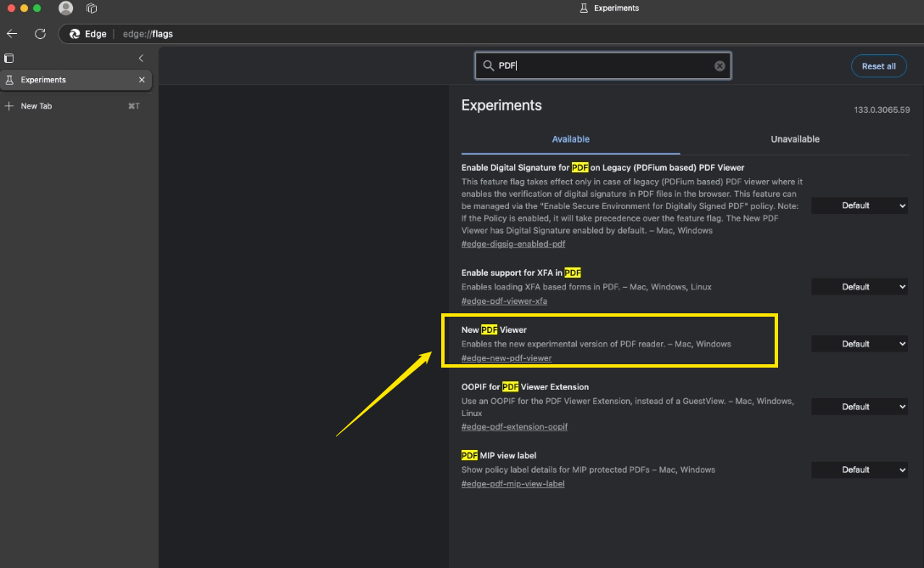Open the #edge-new-pdf-viewer link
This screenshot has width=924, height=568.
pos(507,358)
